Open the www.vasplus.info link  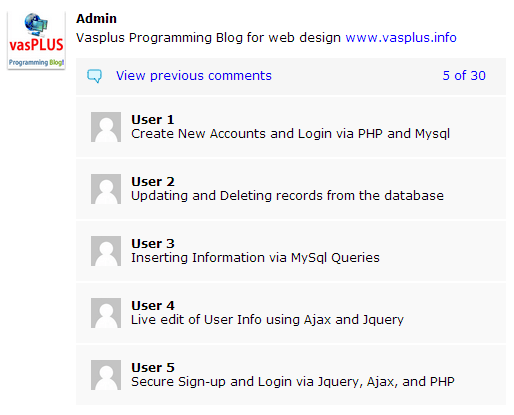pos(401,38)
